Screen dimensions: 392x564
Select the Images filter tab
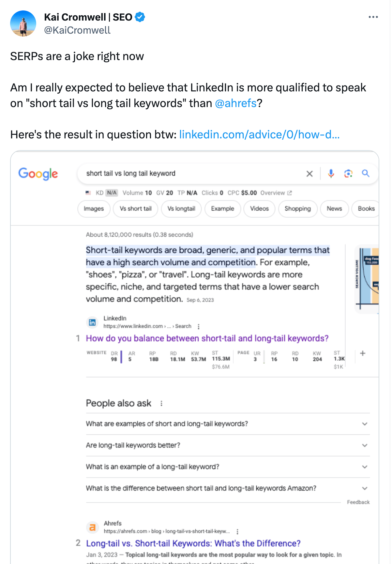(94, 209)
